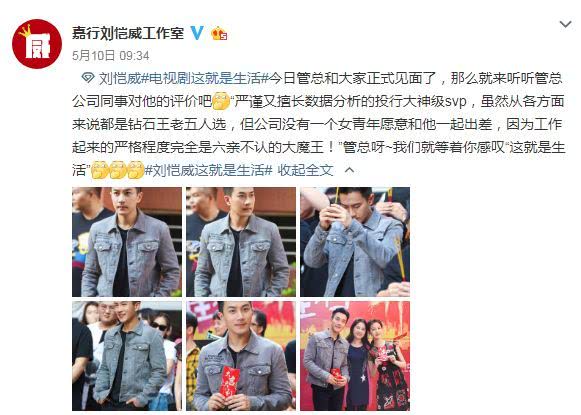581x415 pixels.
Task: Click the first emoji after 活”
Action: [100, 170]
